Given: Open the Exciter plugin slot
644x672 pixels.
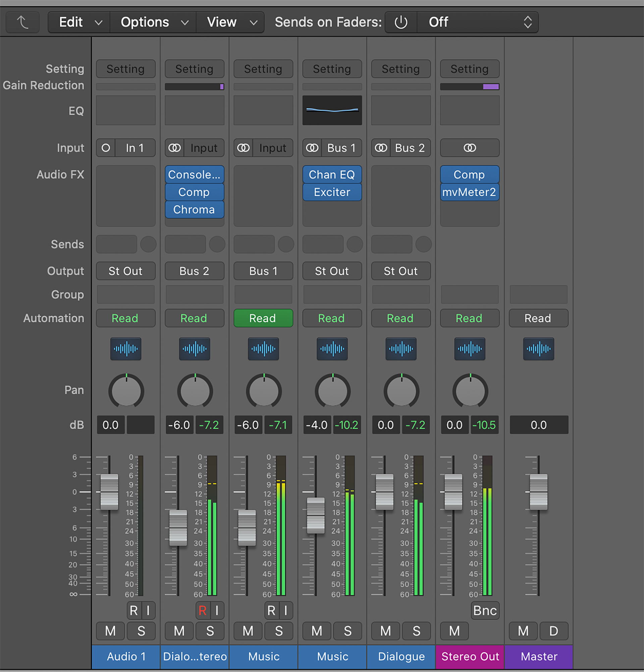Looking at the screenshot, I should point(332,192).
